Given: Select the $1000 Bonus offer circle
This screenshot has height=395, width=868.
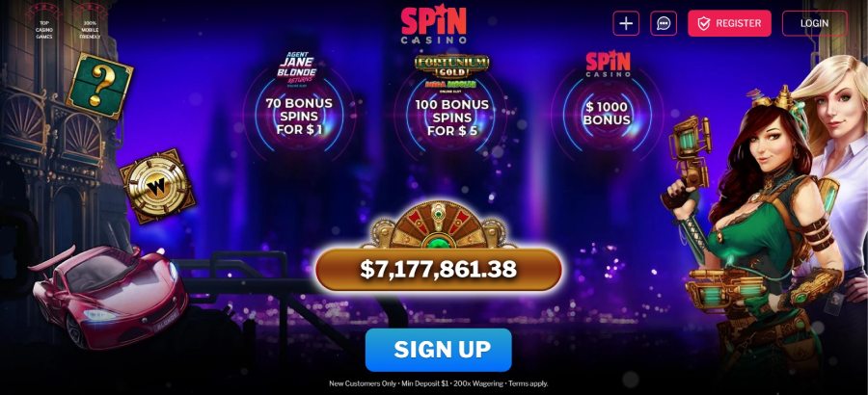Looking at the screenshot, I should 607,114.
